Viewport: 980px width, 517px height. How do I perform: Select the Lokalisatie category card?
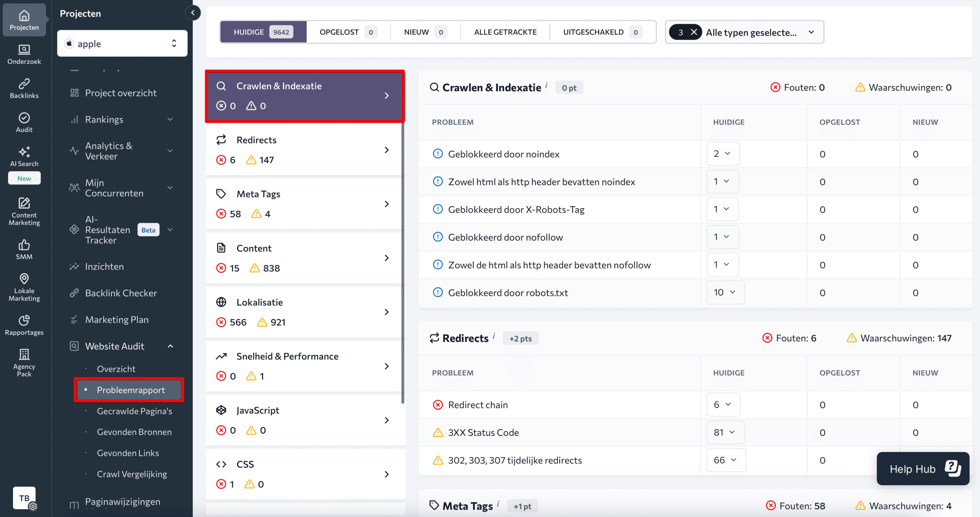click(305, 312)
